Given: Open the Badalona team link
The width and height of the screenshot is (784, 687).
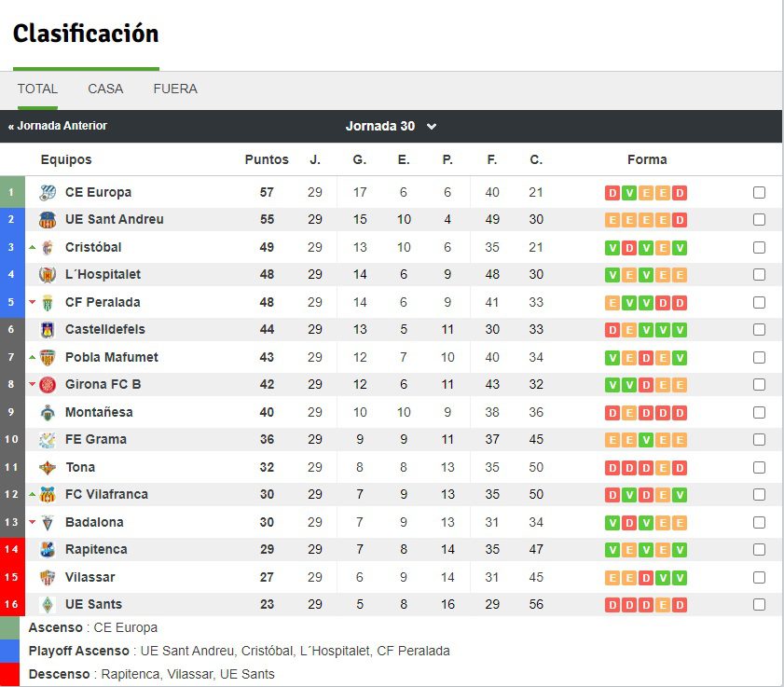Looking at the screenshot, I should click(94, 522).
